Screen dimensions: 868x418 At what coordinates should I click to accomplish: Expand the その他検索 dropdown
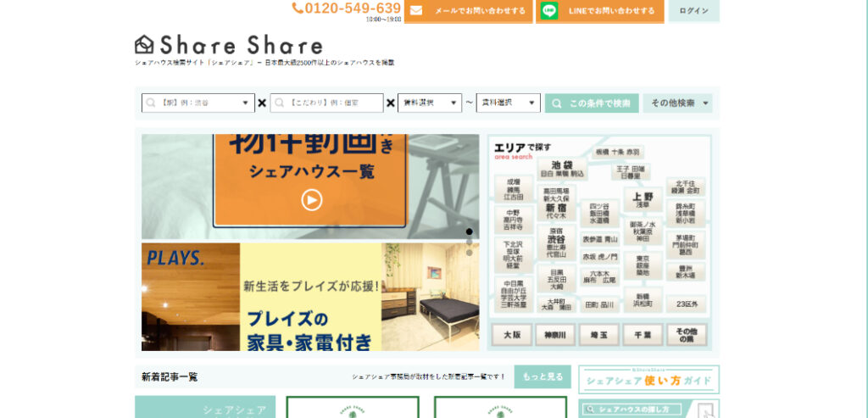point(677,103)
